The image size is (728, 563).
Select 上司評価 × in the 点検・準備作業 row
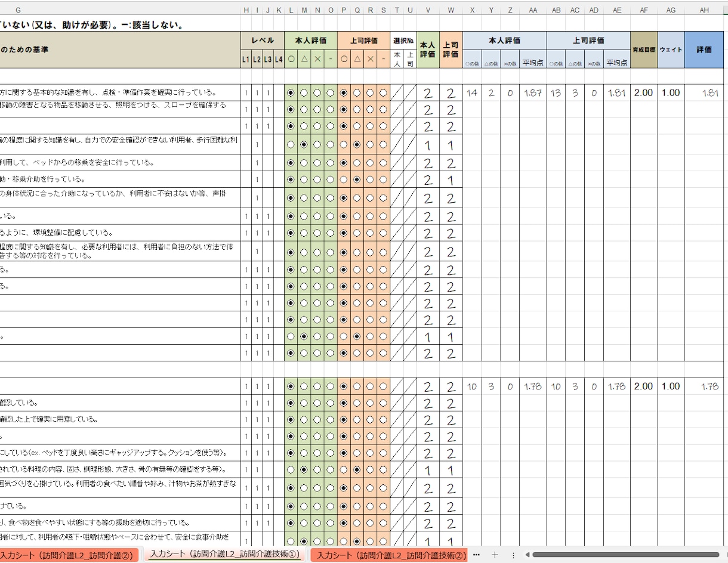pyautogui.click(x=370, y=93)
